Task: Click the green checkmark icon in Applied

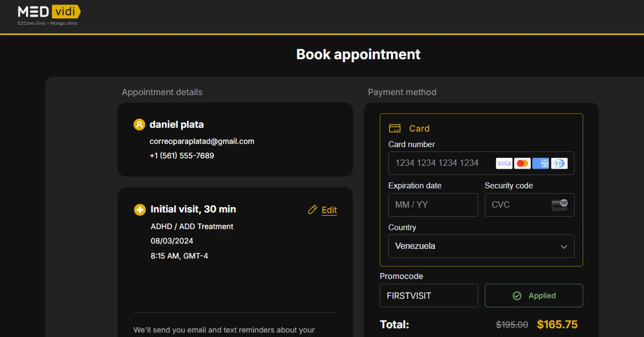Action: (x=517, y=296)
